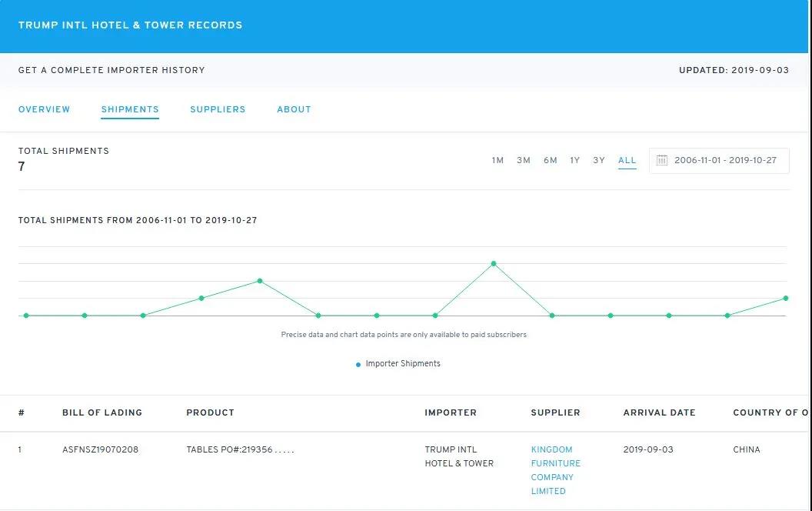
Task: Click row number 1 in shipments table
Action: [20, 449]
